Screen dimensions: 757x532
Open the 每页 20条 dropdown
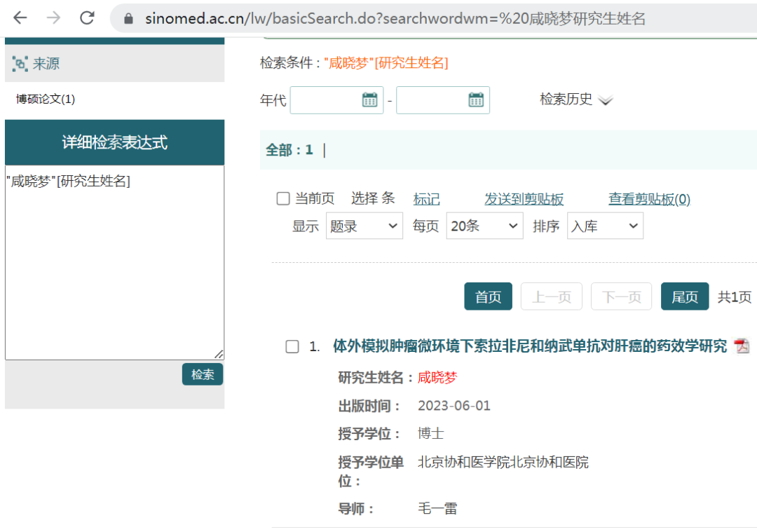[484, 226]
